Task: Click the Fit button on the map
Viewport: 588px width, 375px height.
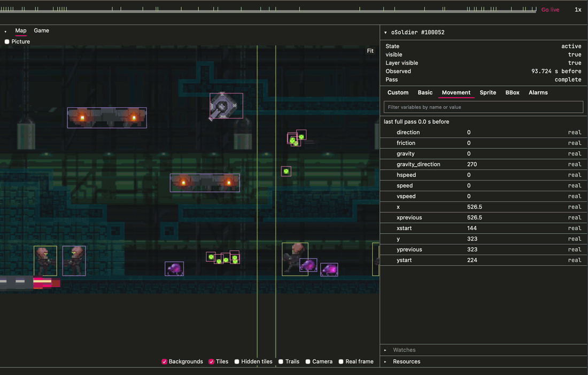Action: [370, 51]
